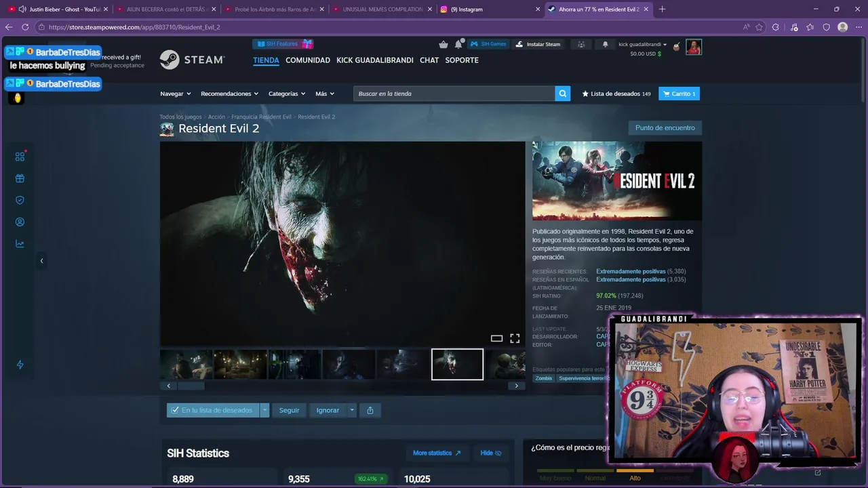The height and width of the screenshot is (488, 868).
Task: Click the thumbnail strip scrollbar handle
Action: tap(191, 386)
